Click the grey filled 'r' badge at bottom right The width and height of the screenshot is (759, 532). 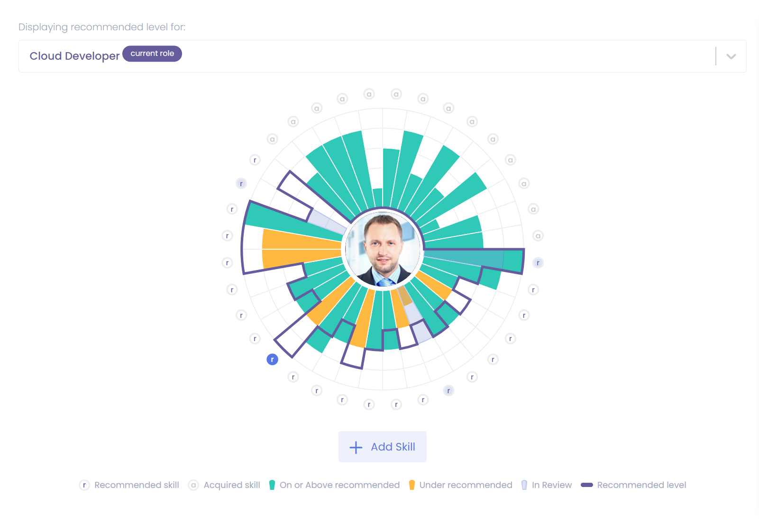click(448, 390)
